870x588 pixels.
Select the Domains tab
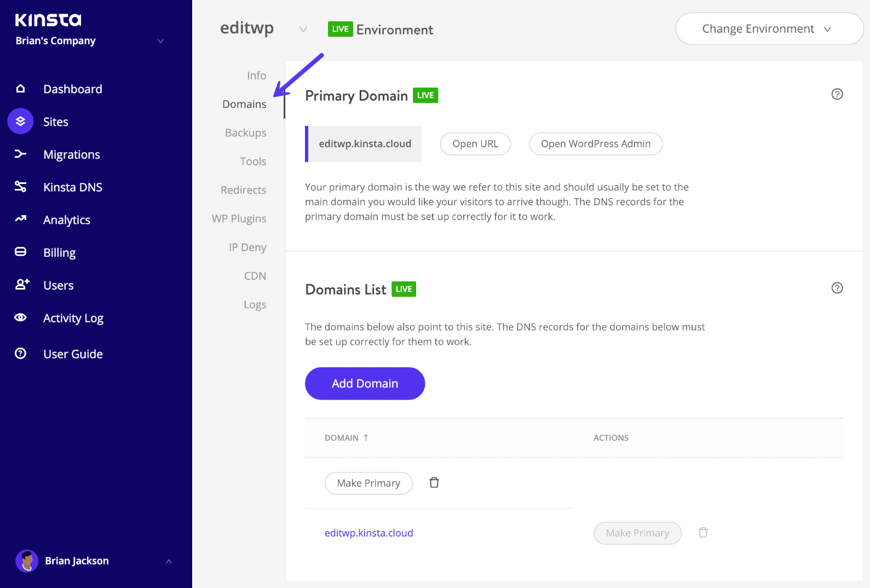[x=244, y=104]
